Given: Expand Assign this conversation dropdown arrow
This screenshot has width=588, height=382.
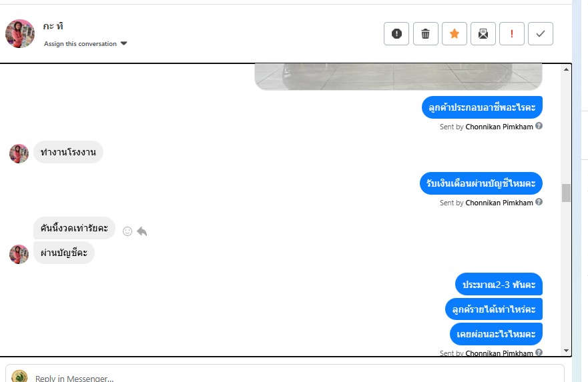Looking at the screenshot, I should 123,43.
